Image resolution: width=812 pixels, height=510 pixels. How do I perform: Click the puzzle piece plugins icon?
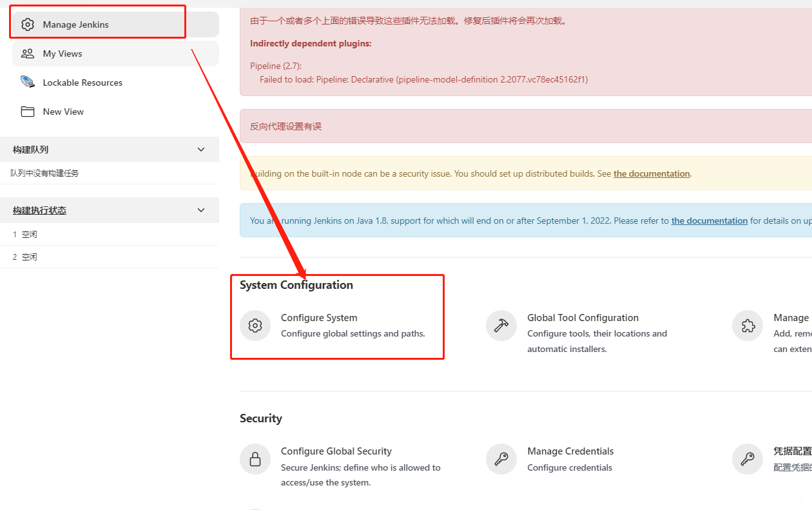pos(748,326)
